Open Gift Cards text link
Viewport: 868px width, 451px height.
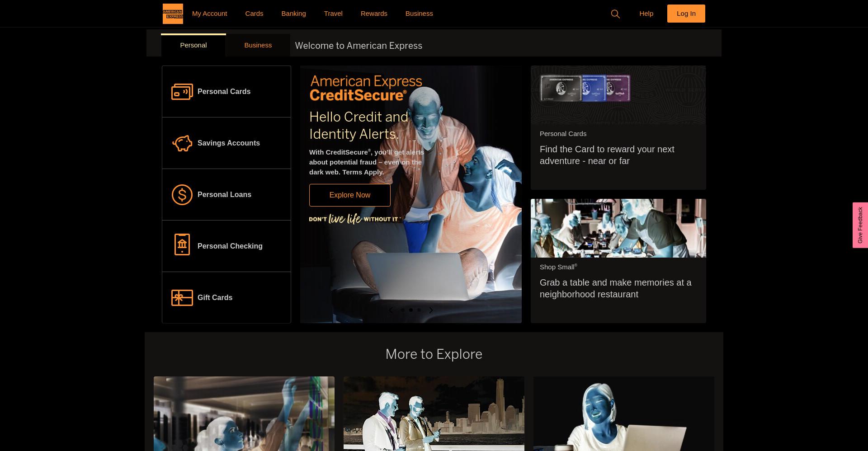(215, 298)
